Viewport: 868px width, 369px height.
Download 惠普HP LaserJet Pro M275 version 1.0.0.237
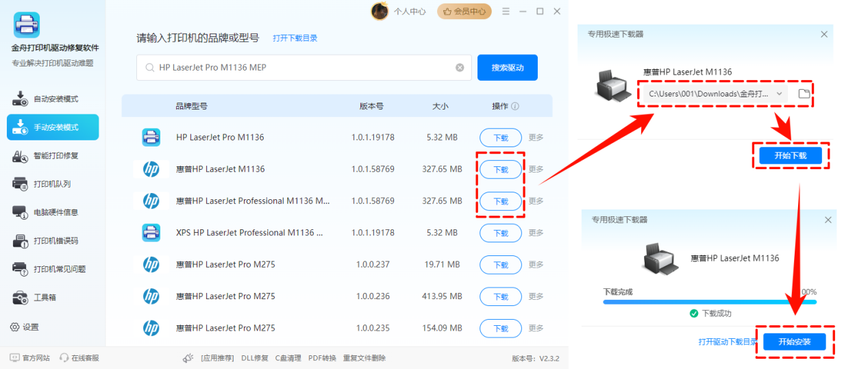click(x=501, y=265)
